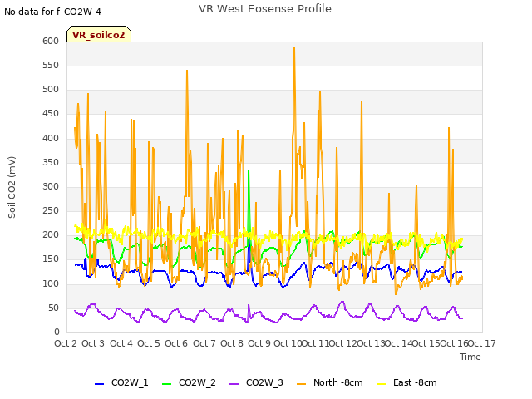Click the green spike peak near Oct 8
Viewport: 532px width, 399px height.
point(249,170)
